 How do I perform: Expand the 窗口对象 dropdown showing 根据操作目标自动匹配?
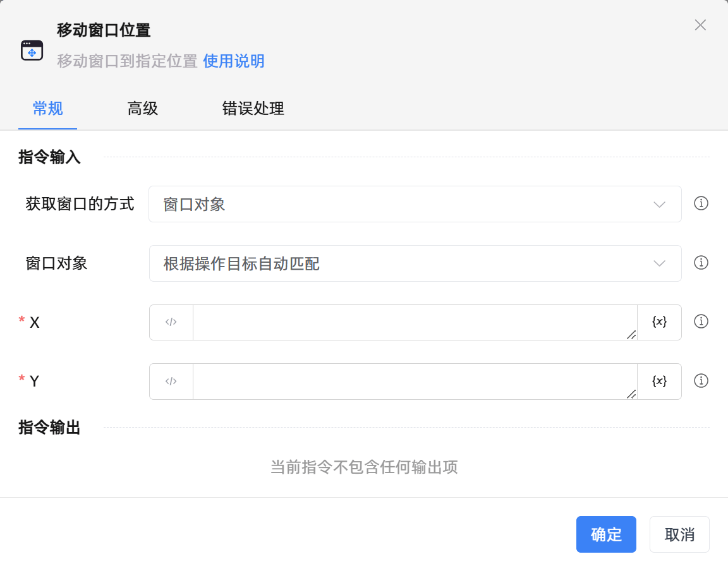(x=415, y=263)
